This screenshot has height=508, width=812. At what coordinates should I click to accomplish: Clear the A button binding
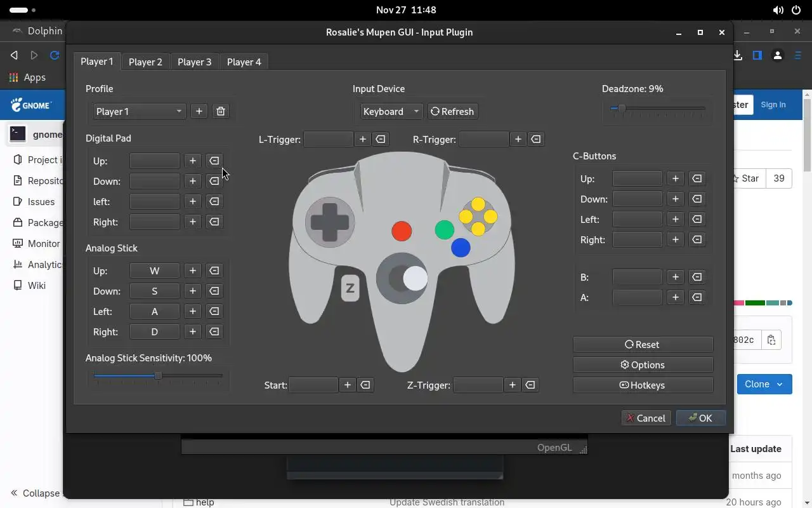click(x=697, y=297)
